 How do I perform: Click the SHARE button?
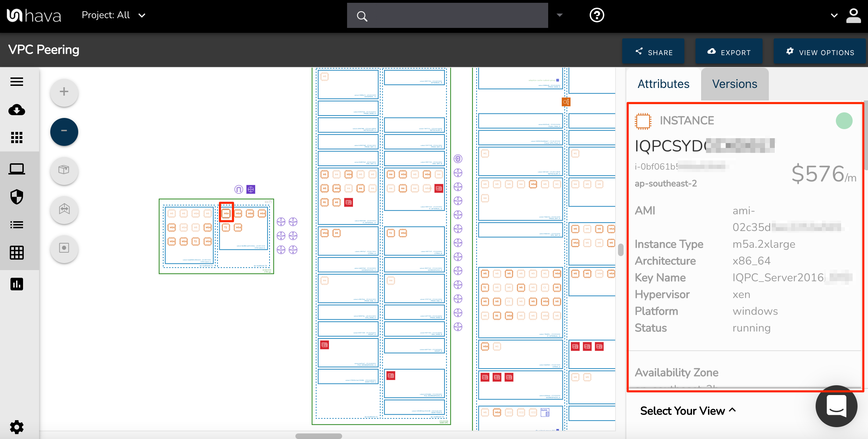click(653, 51)
